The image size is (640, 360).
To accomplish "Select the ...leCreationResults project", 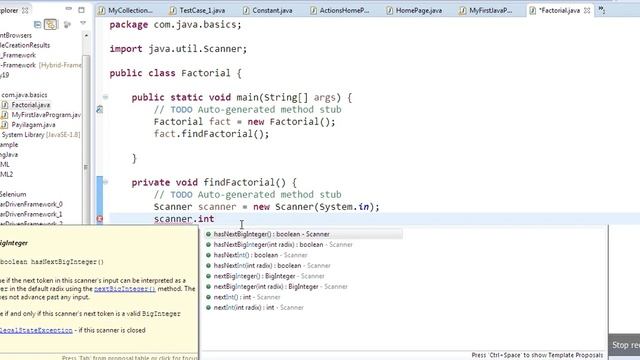I will (x=25, y=45).
